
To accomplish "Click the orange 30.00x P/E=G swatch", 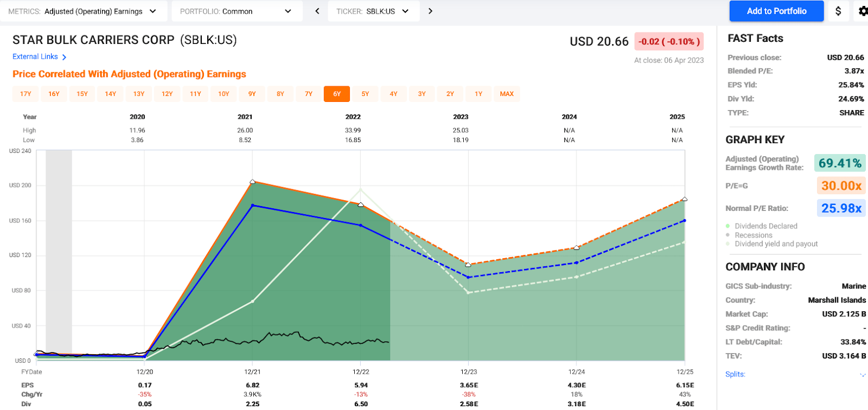I will [841, 185].
